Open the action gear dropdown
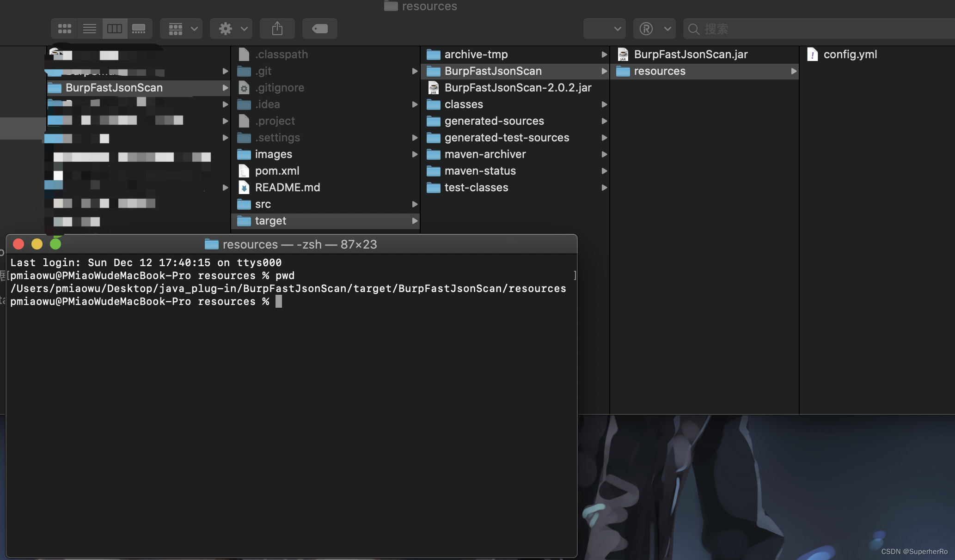The height and width of the screenshot is (560, 955). pyautogui.click(x=231, y=28)
